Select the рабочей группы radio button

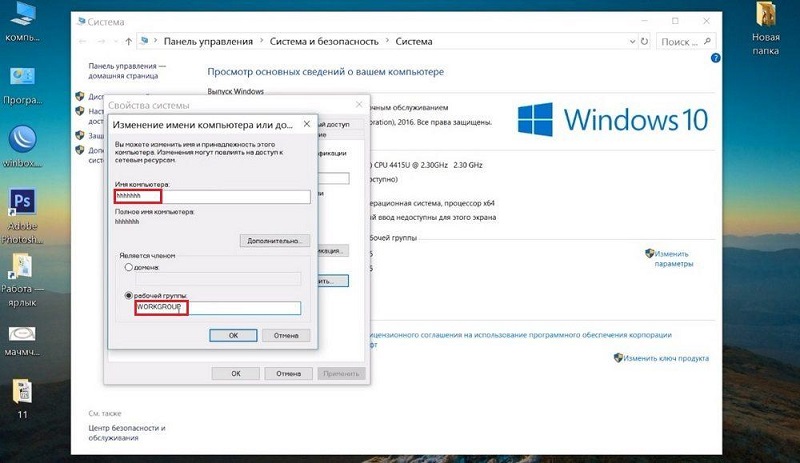(x=127, y=295)
